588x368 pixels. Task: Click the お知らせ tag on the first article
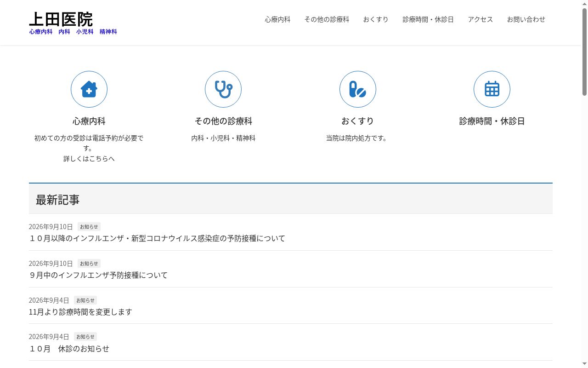pos(89,227)
